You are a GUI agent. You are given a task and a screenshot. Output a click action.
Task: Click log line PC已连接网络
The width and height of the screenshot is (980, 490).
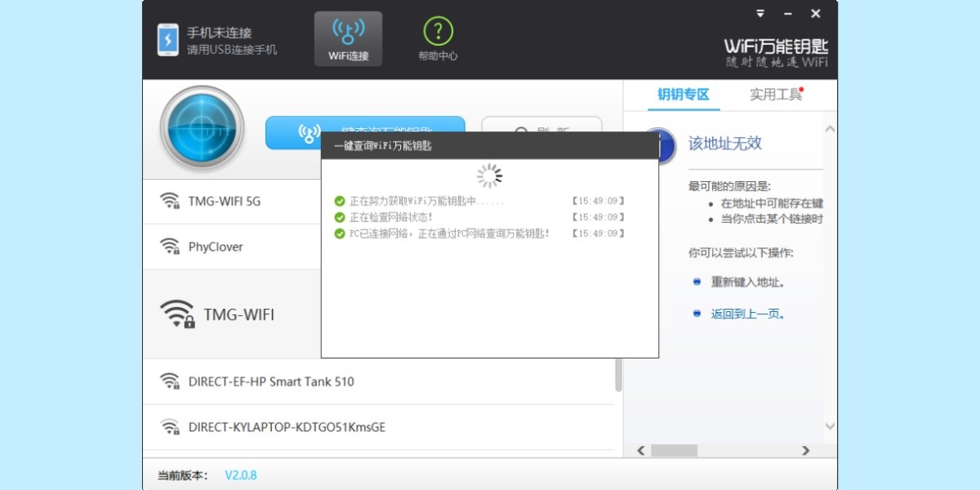(x=450, y=234)
